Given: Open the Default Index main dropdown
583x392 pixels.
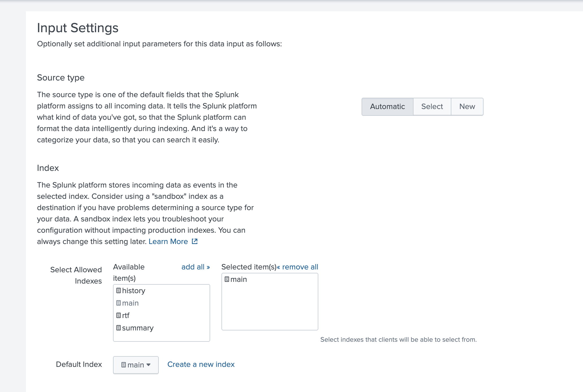Looking at the screenshot, I should pyautogui.click(x=136, y=365).
